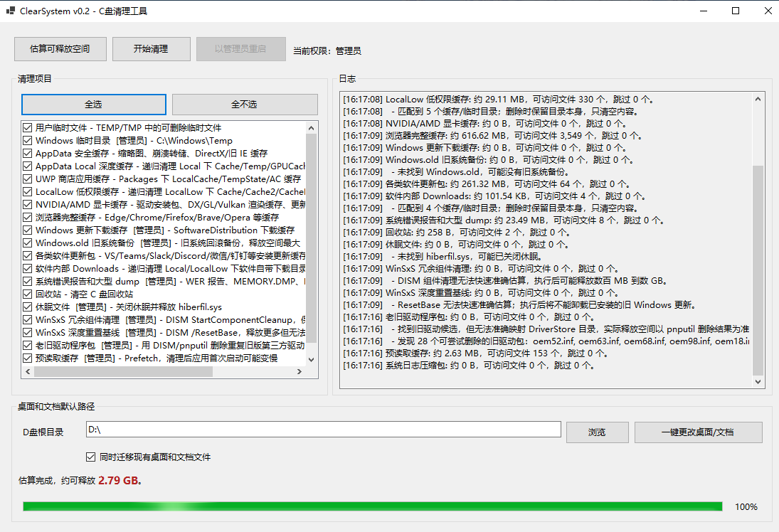
Task: Toggle Windows 更新下载缓存 checkbox
Action: (27, 230)
